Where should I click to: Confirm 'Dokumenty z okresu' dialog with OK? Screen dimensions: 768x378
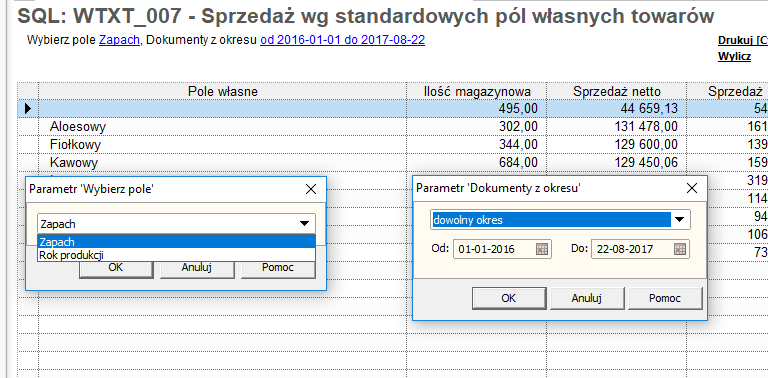pyautogui.click(x=509, y=298)
